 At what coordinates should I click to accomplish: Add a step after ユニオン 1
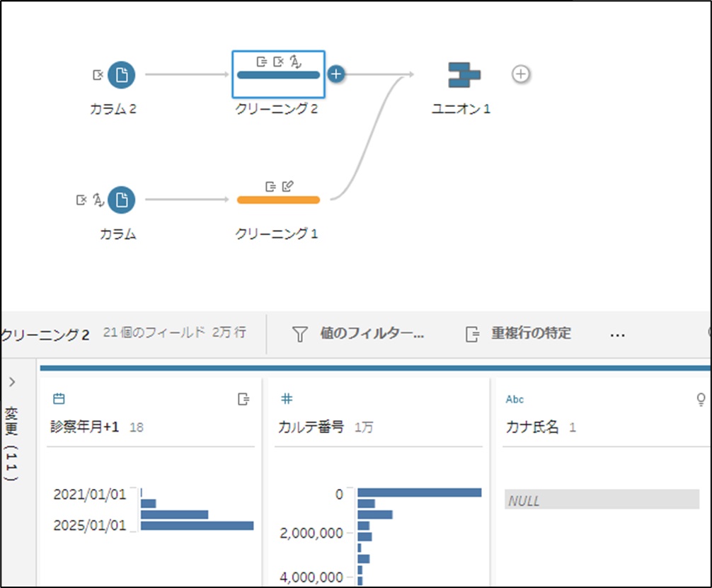(521, 74)
